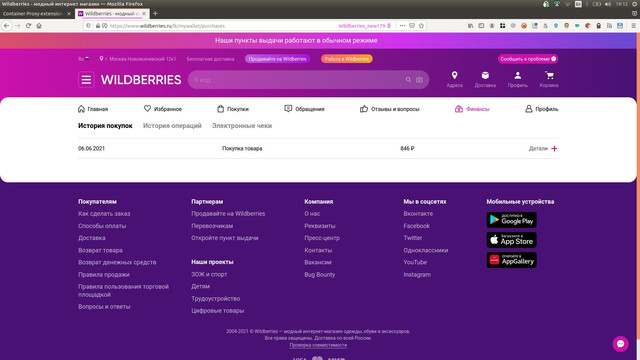Open Instagram social link

point(417,275)
